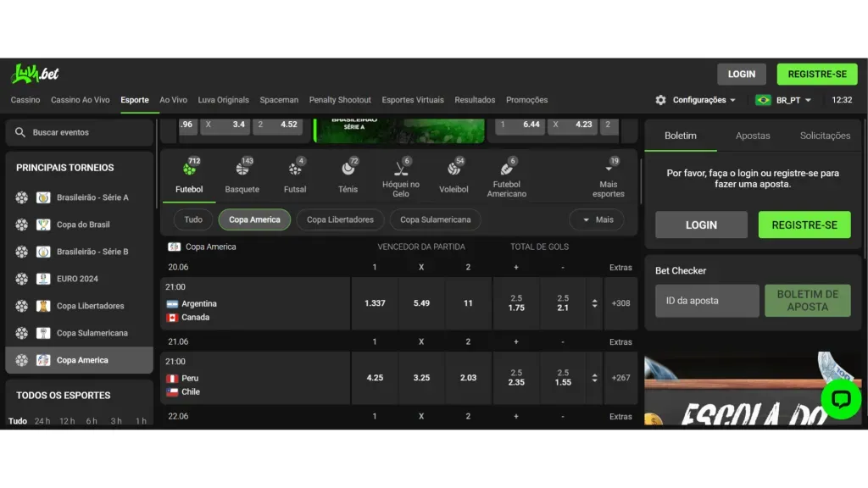
Task: Pick the Hóquei no Gelo icon
Action: tap(401, 176)
